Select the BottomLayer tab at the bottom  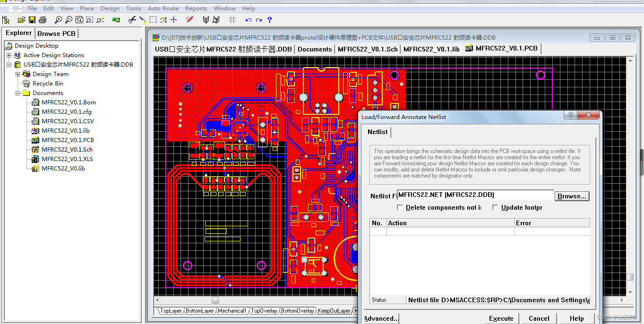(x=200, y=311)
